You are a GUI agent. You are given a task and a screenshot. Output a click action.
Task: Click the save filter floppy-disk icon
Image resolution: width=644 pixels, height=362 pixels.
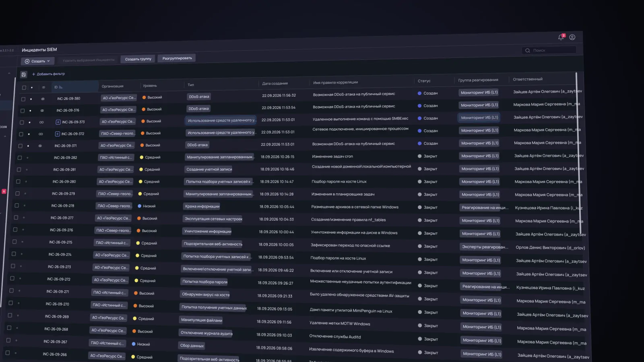pos(24,74)
